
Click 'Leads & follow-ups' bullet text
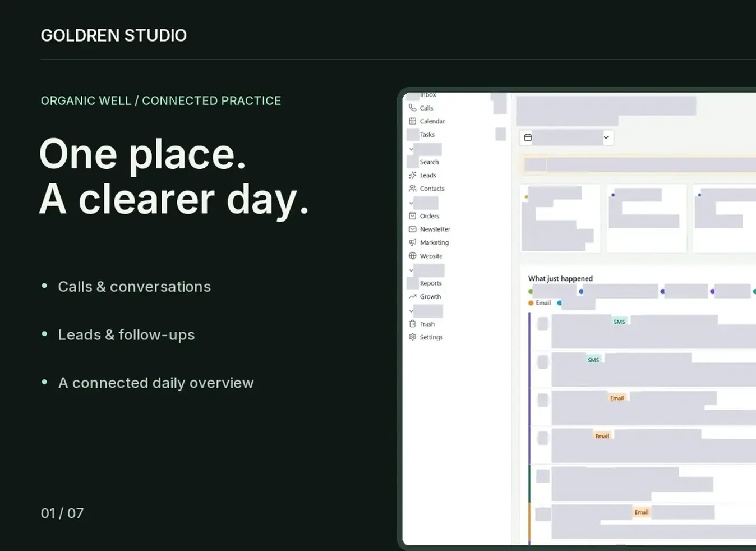[x=127, y=335]
